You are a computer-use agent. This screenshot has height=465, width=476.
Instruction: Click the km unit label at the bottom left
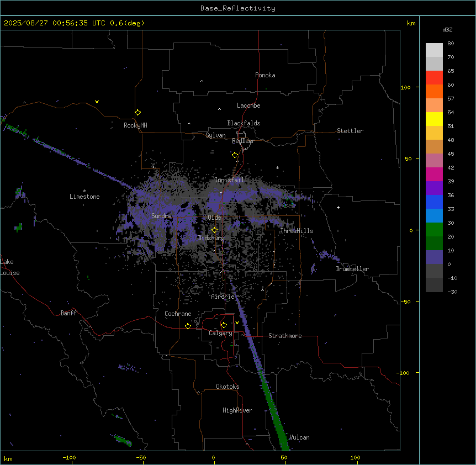coord(8,458)
